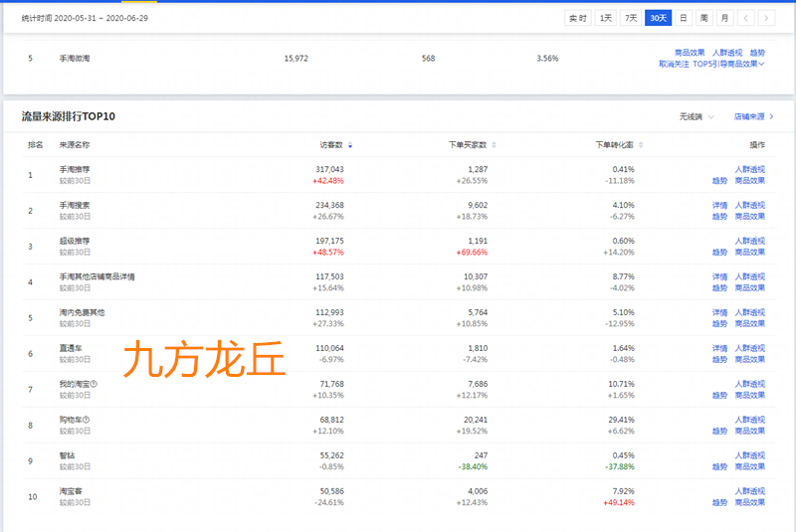Switch to 月 granularity

[x=725, y=18]
